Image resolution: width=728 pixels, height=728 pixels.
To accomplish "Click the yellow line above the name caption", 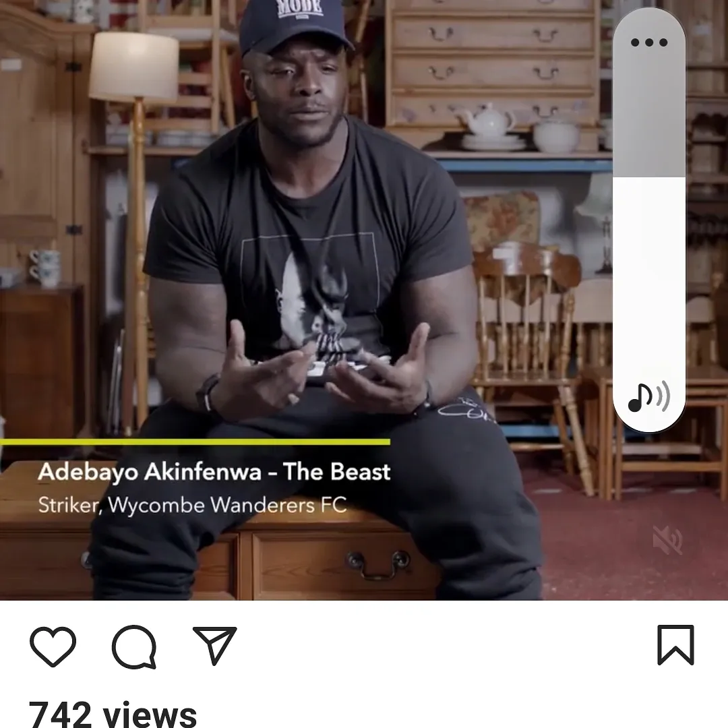I will click(195, 442).
